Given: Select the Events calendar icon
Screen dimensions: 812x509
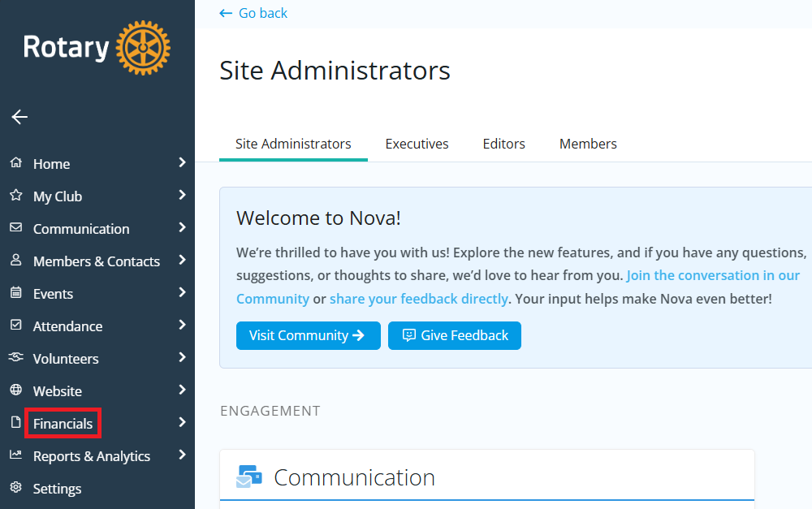Looking at the screenshot, I should coord(15,293).
